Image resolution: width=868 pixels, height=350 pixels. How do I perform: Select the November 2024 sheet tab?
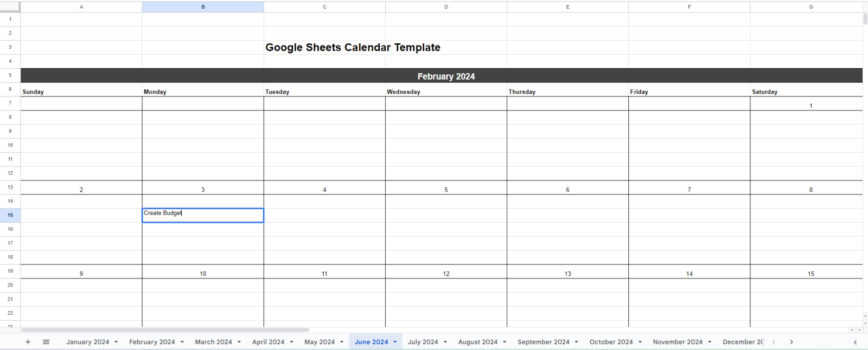click(x=678, y=342)
